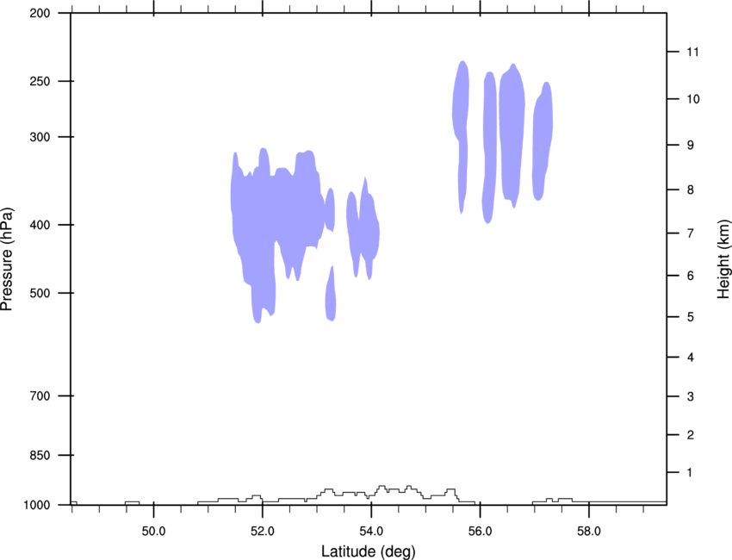Pick the 9 km height label
This screenshot has width=732, height=560.
click(690, 145)
